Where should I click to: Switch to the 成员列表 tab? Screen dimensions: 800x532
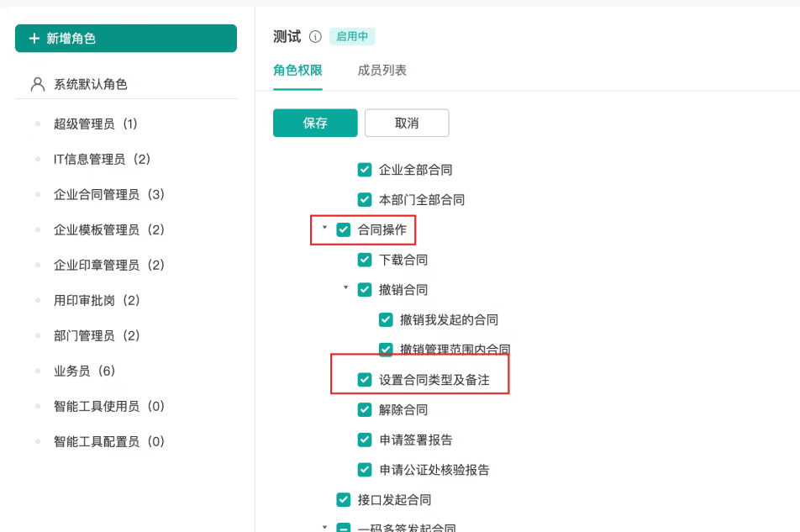click(x=382, y=71)
